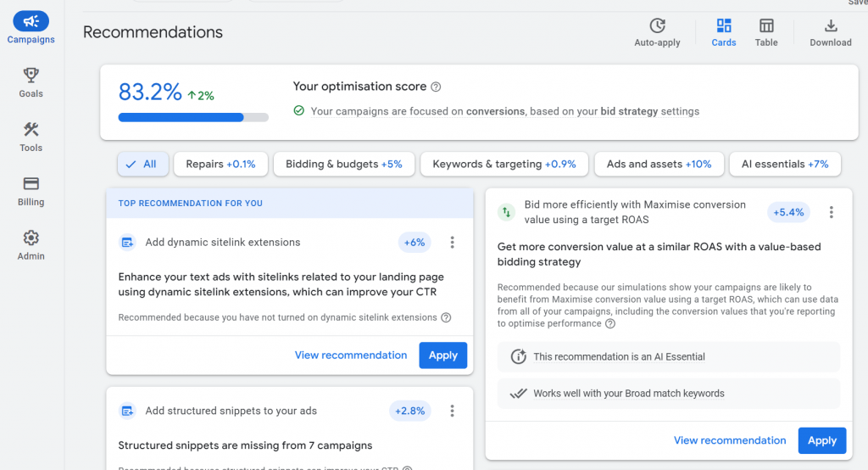Screen dimensions: 868x470
Task: Click help icon after 'optimise performance' text
Action: pyautogui.click(x=610, y=324)
